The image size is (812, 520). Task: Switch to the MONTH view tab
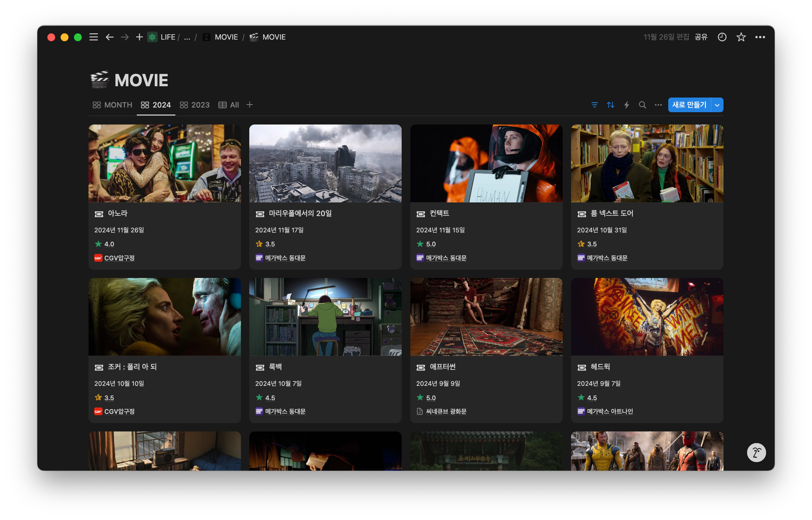click(x=112, y=105)
